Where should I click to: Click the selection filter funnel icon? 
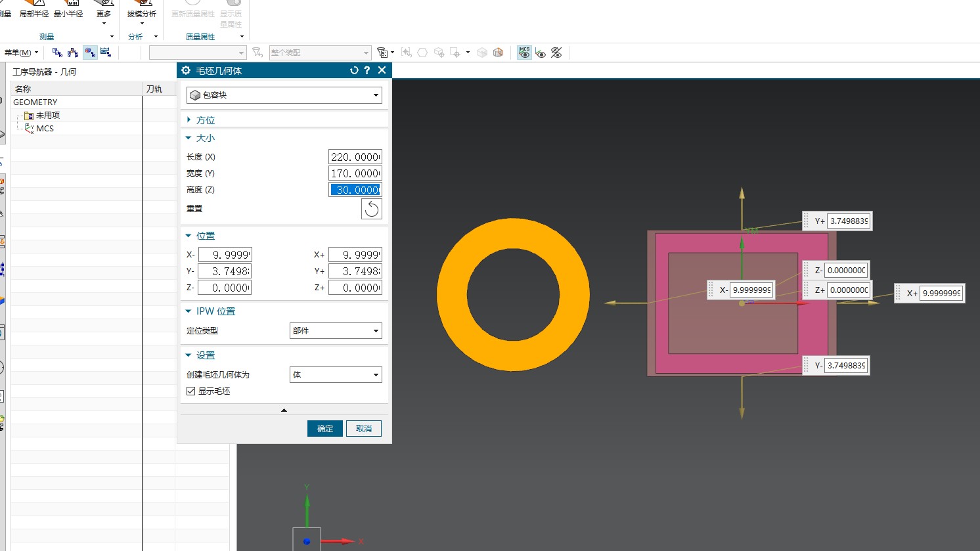coord(257,53)
